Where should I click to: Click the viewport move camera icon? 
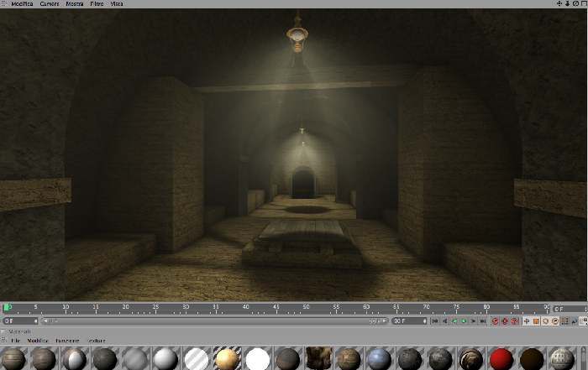pyautogui.click(x=559, y=3)
